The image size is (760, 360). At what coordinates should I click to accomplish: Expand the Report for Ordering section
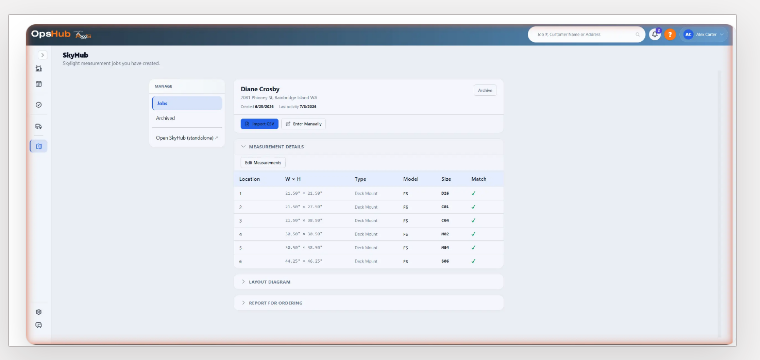[369, 303]
